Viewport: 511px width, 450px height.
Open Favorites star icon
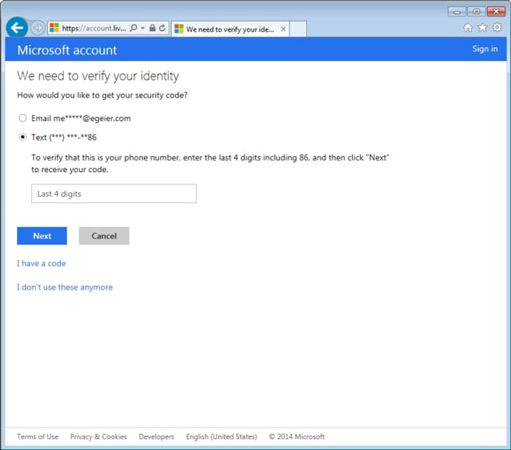(x=482, y=28)
